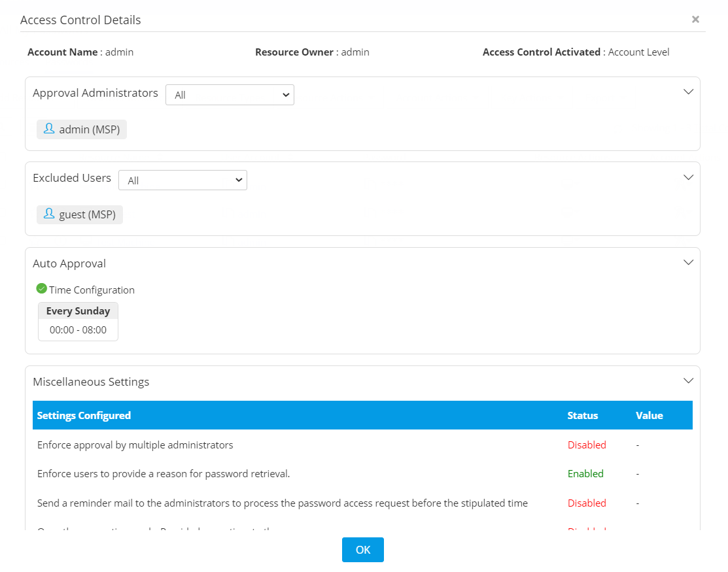The width and height of the screenshot is (728, 572).
Task: Open the Excluded Users filter dropdown
Action: click(x=182, y=180)
